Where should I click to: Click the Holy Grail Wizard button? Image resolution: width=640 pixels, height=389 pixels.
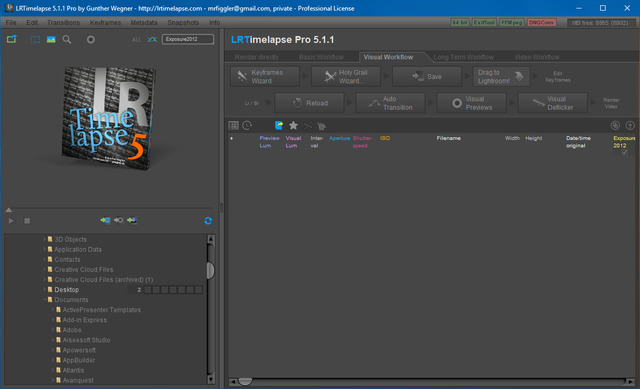click(346, 77)
